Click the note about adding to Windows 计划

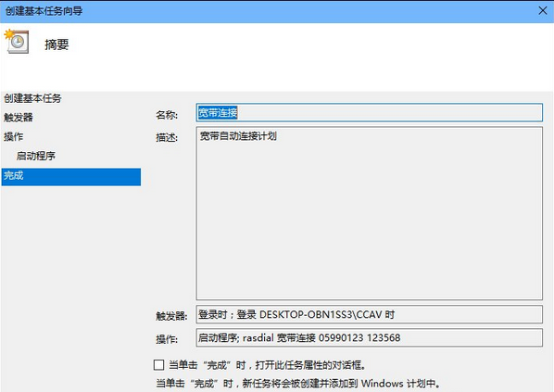pos(298,383)
